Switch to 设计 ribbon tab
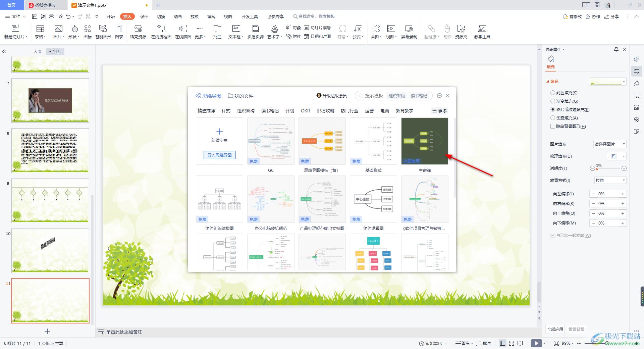The width and height of the screenshot is (644, 349). pyautogui.click(x=144, y=16)
